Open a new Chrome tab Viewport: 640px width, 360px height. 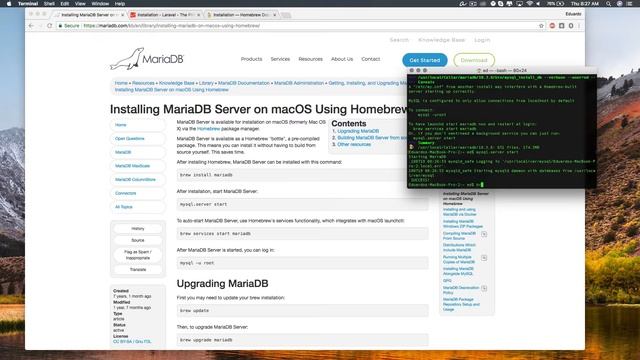point(286,15)
